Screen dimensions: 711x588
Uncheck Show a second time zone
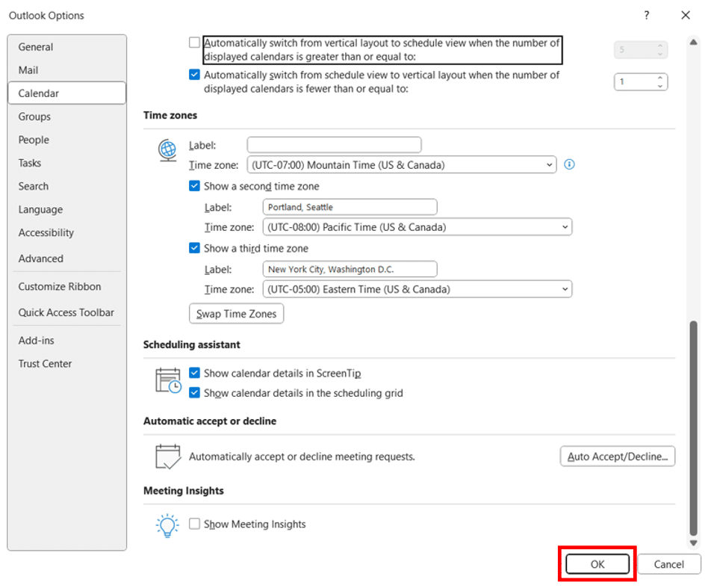[194, 186]
